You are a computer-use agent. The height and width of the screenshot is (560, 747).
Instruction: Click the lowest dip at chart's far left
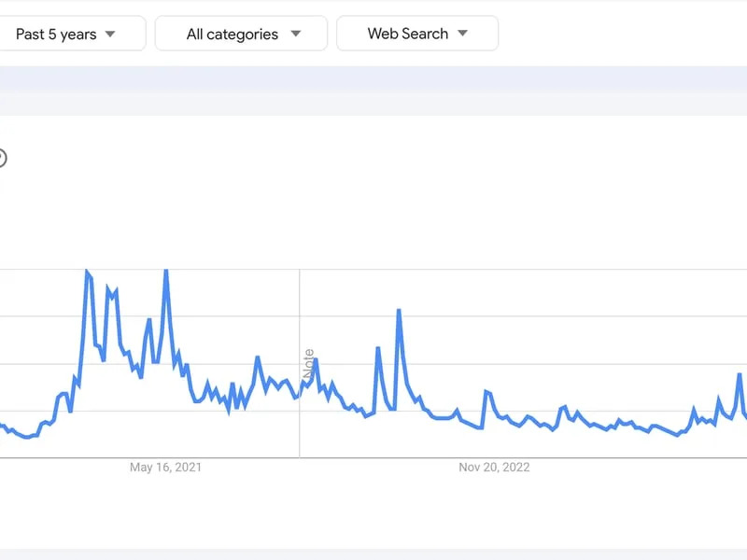click(27, 437)
